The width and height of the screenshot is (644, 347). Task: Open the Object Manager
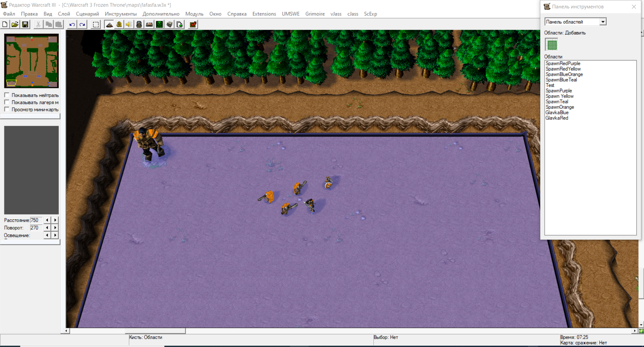pyautogui.click(x=169, y=24)
